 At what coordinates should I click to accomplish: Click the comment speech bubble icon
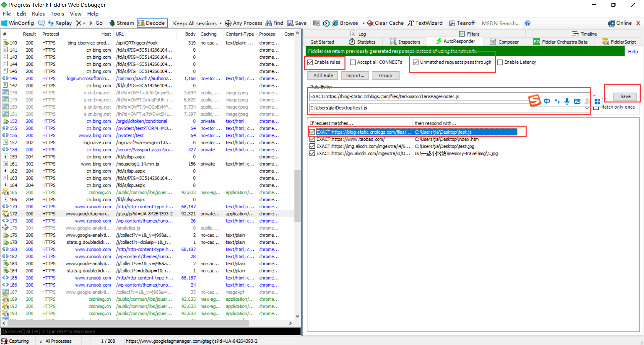(42, 23)
